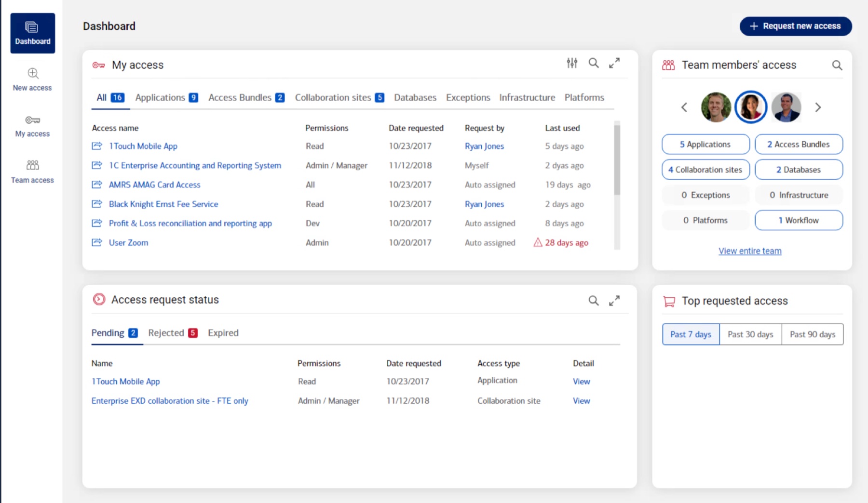This screenshot has height=503, width=868.
Task: Show previous team members
Action: [684, 107]
